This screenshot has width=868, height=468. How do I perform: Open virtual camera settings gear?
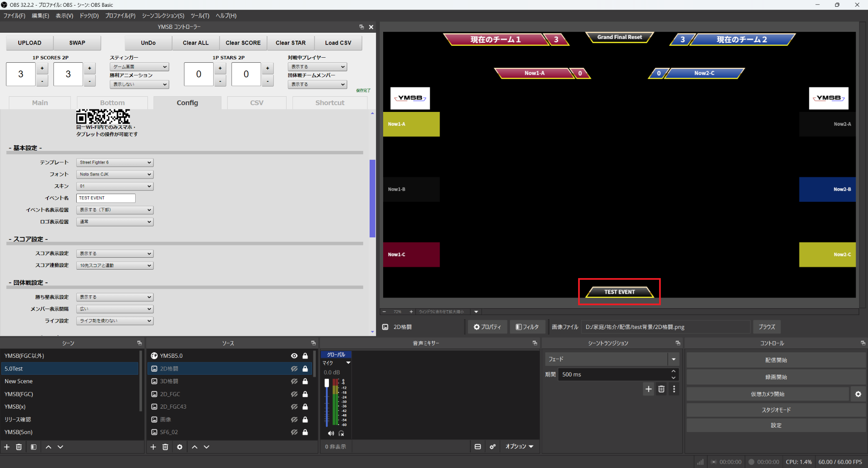click(x=858, y=394)
